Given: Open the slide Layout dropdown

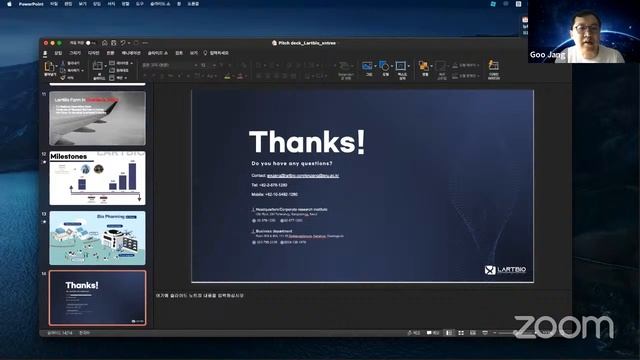Looking at the screenshot, I should click(x=121, y=63).
